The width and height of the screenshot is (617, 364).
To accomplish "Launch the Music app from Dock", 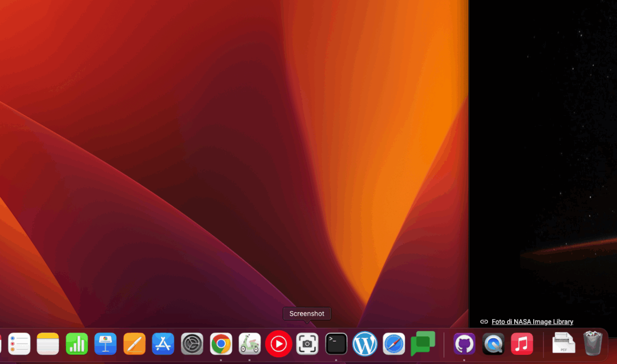I will point(522,344).
